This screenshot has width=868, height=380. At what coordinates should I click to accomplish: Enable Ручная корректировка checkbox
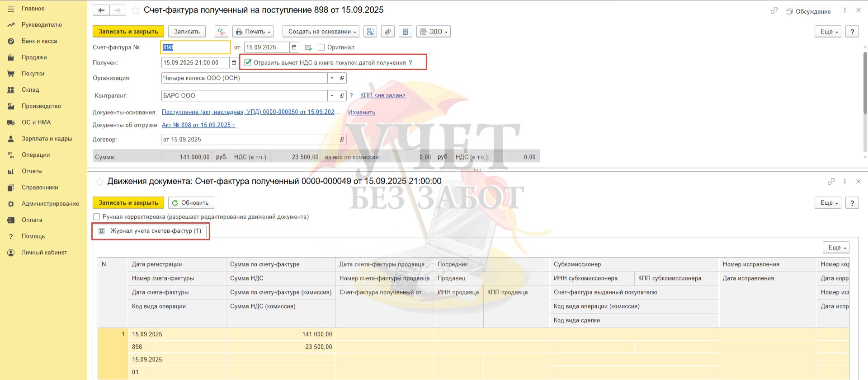[x=96, y=217]
